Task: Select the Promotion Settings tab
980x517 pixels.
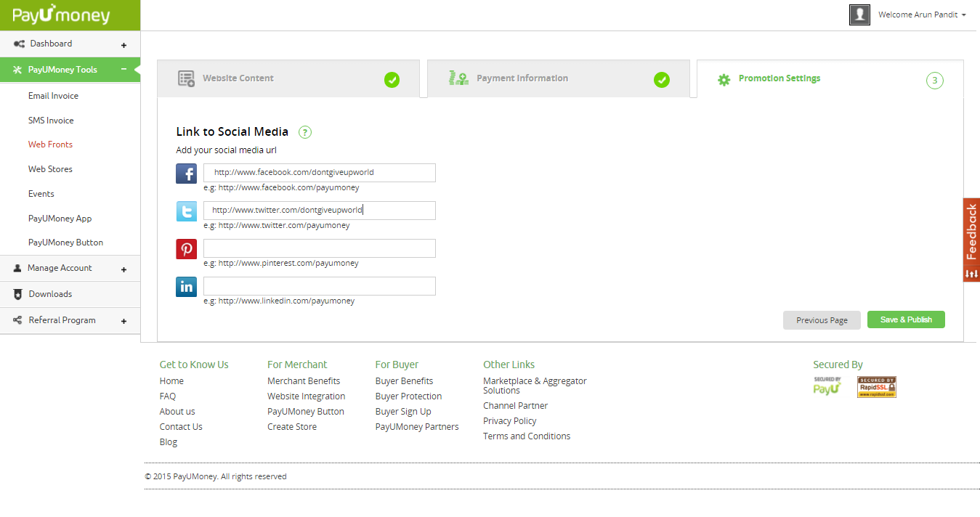Action: click(830, 78)
